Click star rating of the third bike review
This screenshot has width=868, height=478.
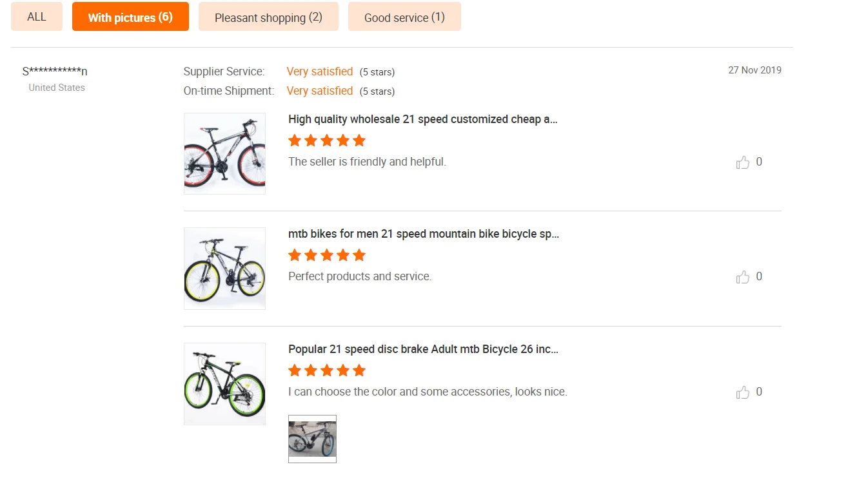tap(327, 370)
